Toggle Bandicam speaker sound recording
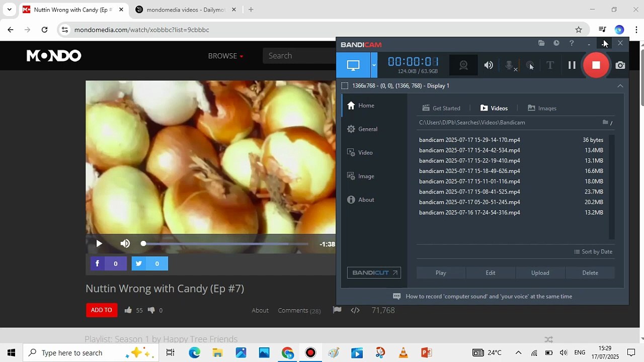This screenshot has width=644, height=362. click(489, 65)
